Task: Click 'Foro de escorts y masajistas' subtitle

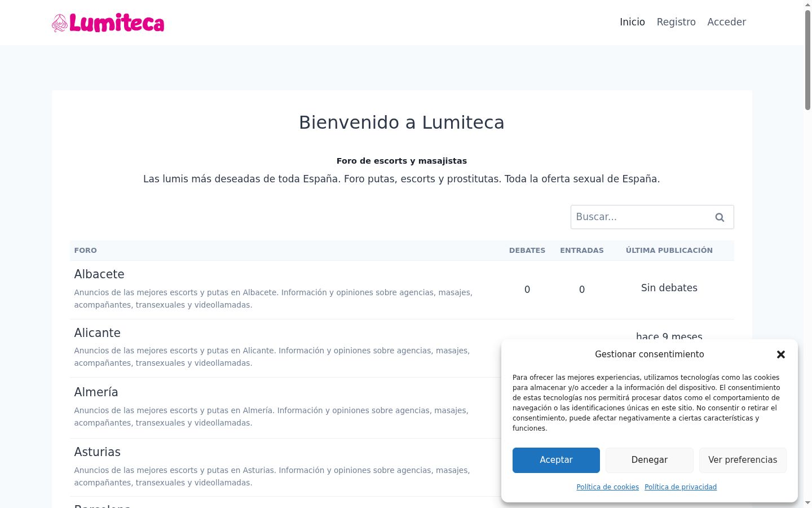Action: pos(401,161)
